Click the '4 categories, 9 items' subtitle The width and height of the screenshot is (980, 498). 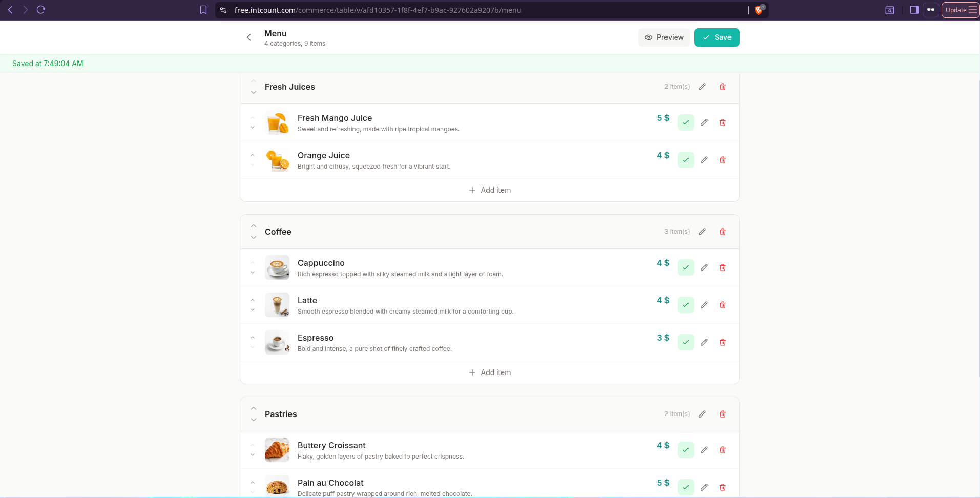(x=295, y=44)
